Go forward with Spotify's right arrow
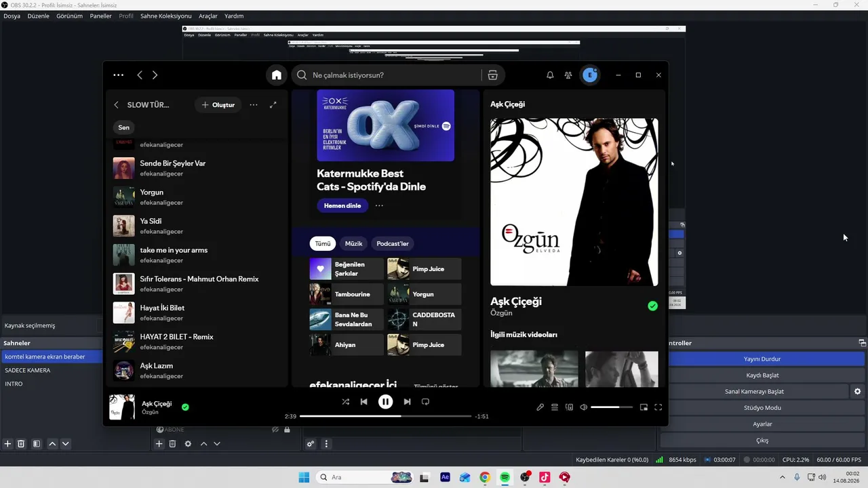 [x=155, y=75]
